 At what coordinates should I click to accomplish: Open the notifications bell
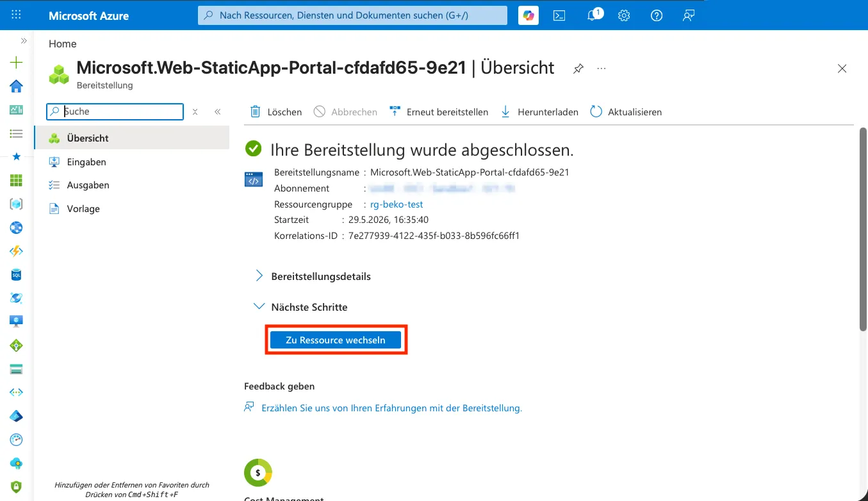tap(593, 15)
